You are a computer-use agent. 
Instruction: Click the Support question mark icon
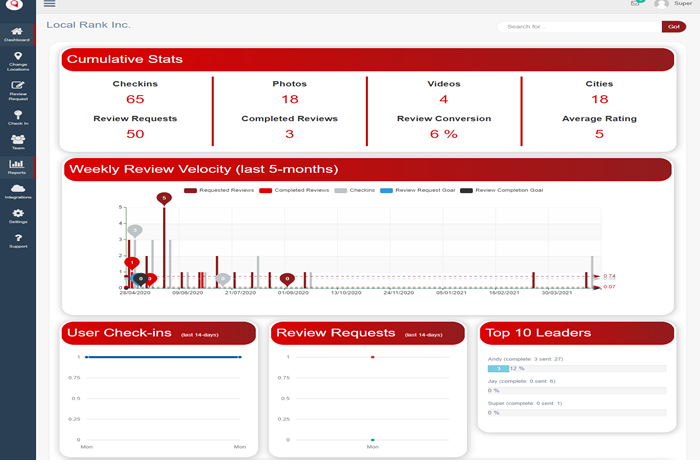coord(17,240)
